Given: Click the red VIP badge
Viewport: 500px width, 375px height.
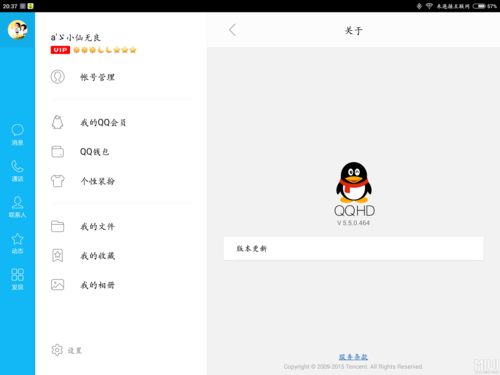Looking at the screenshot, I should click(x=60, y=50).
